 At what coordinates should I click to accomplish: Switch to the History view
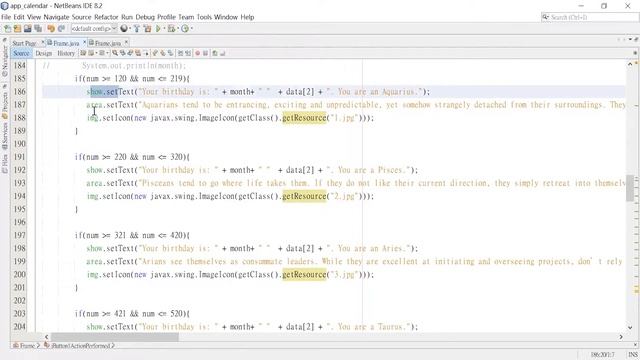66,53
